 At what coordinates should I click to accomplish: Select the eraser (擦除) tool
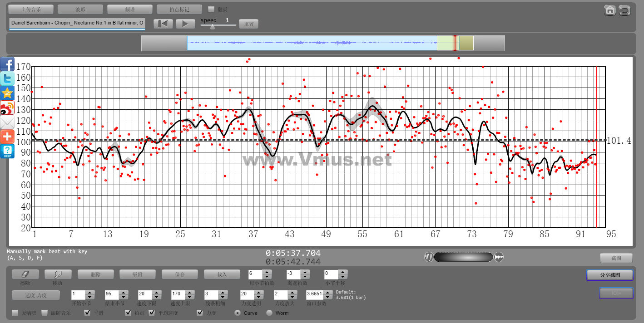point(25,274)
